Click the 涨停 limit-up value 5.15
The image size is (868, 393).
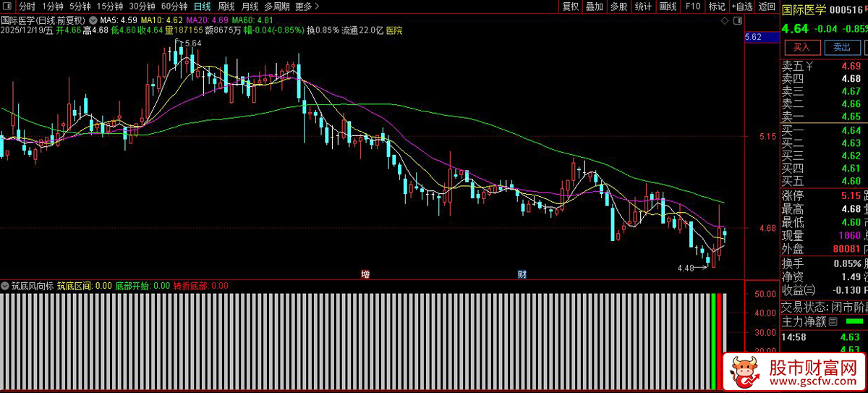[851, 195]
